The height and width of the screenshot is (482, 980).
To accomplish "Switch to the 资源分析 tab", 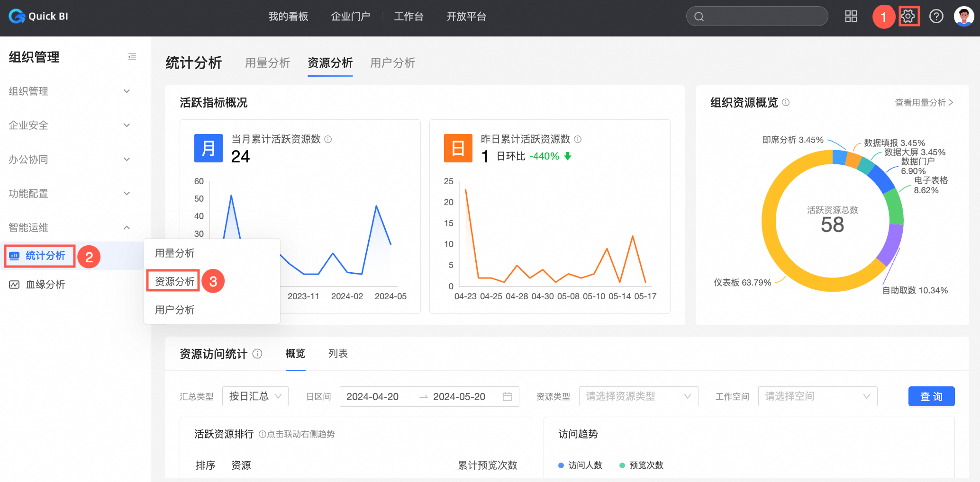I will tap(330, 63).
